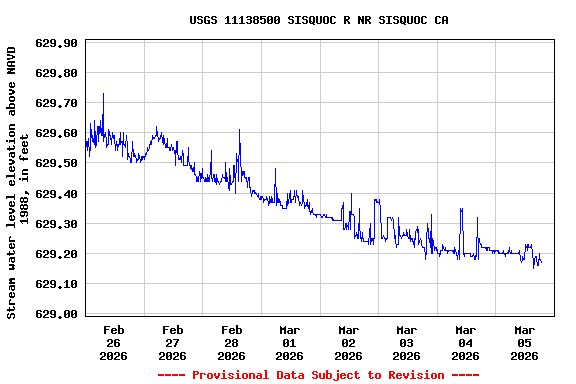Click the last data point on Mar 05

point(541,262)
